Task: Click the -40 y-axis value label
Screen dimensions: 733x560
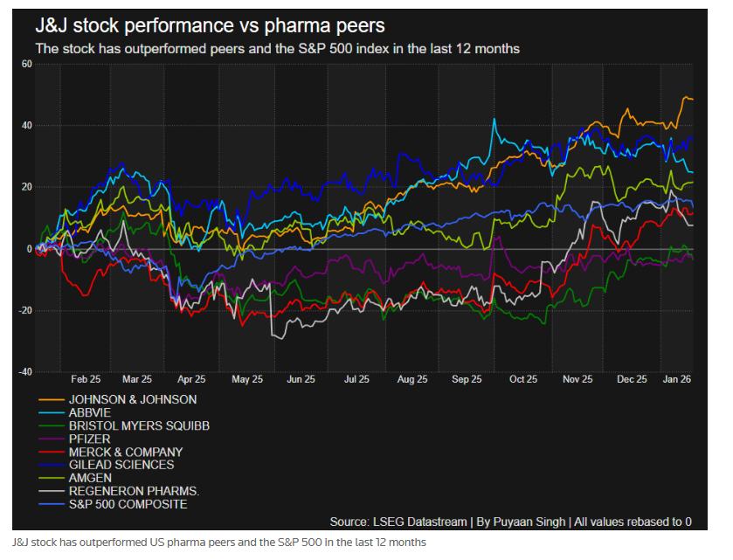Action: (x=24, y=372)
